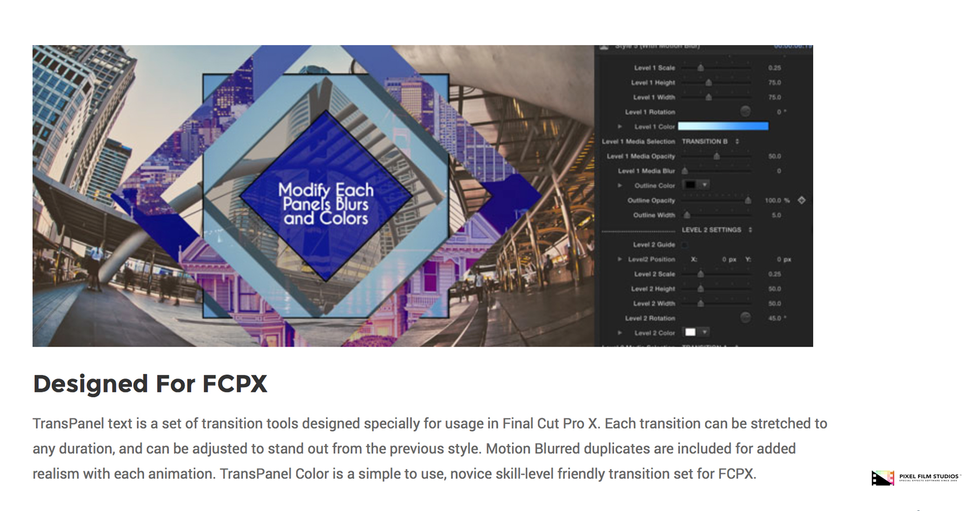Click the Level 2 Width slider handle
980x511 pixels.
pyautogui.click(x=700, y=303)
